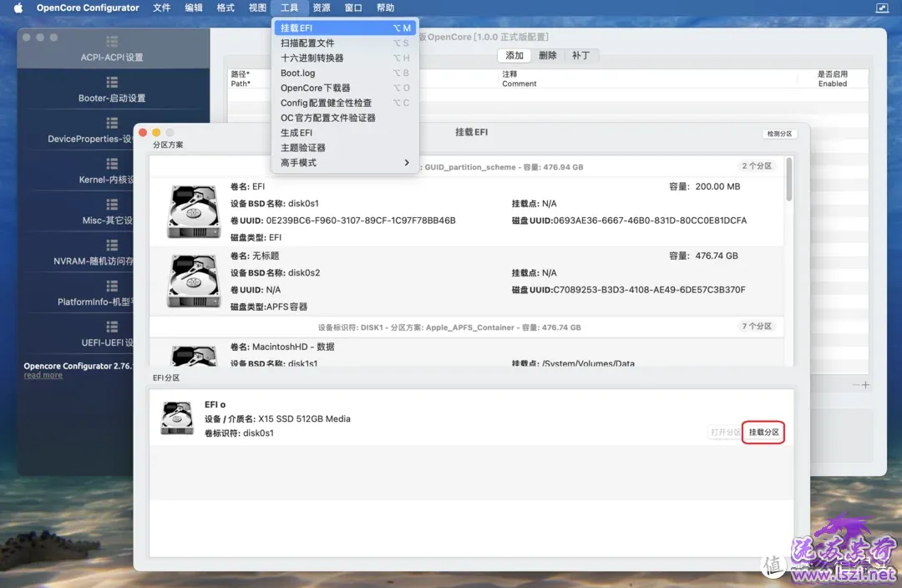The width and height of the screenshot is (902, 588).
Task: Close the open 工具 menu in the menu bar
Action: (x=289, y=8)
